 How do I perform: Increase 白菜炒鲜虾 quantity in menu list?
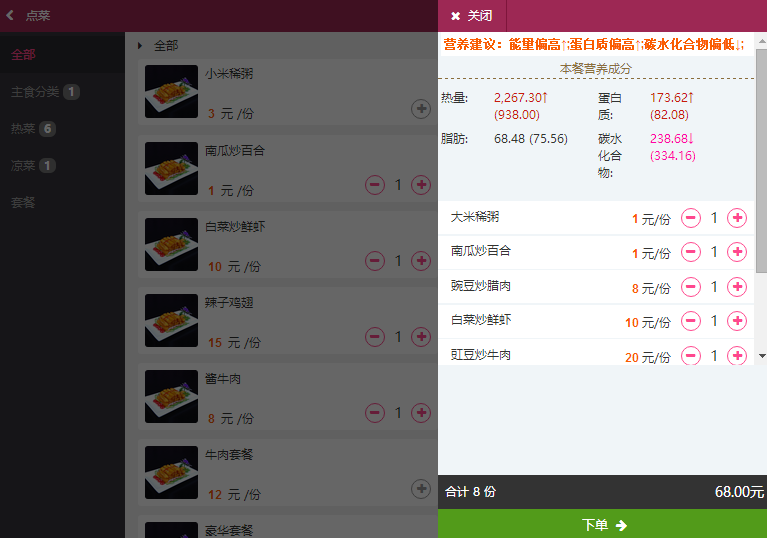point(421,261)
